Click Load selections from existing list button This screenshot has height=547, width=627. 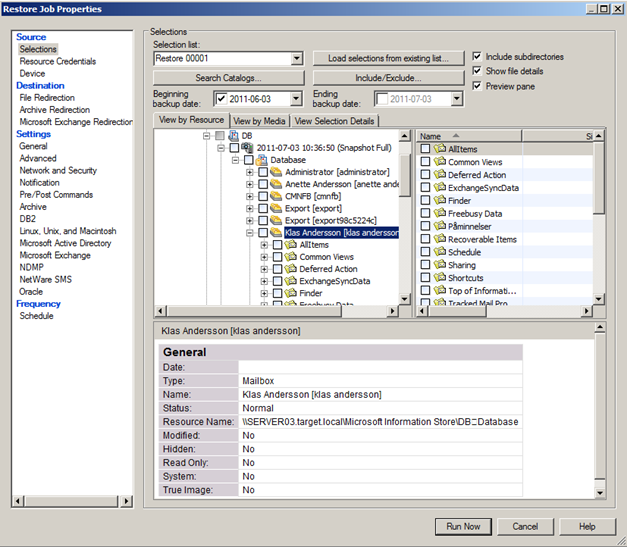388,58
